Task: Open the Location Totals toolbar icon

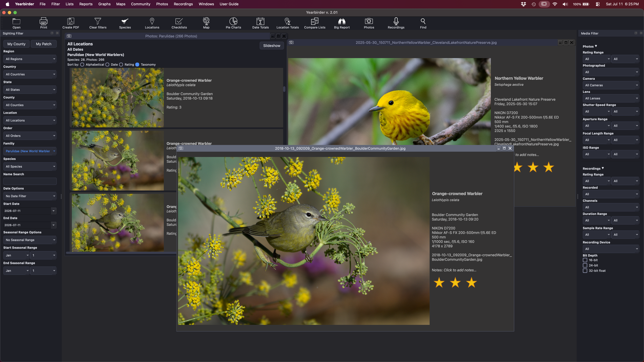Action: tap(287, 21)
